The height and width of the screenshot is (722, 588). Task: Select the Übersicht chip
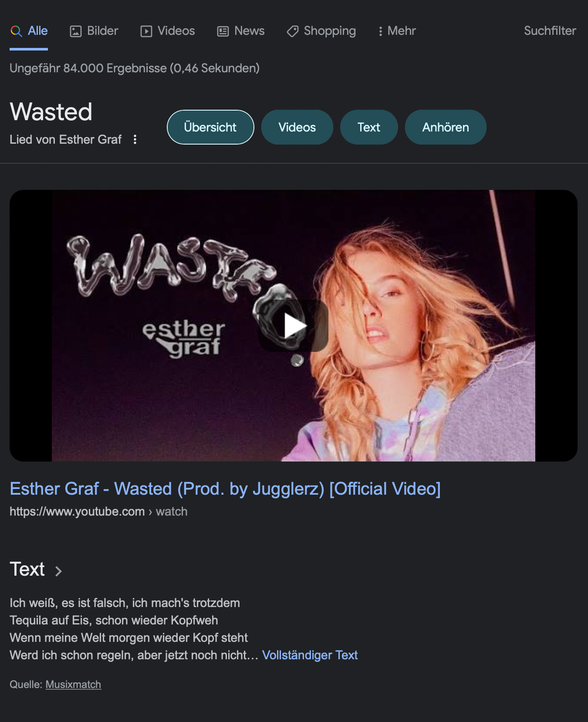[210, 127]
